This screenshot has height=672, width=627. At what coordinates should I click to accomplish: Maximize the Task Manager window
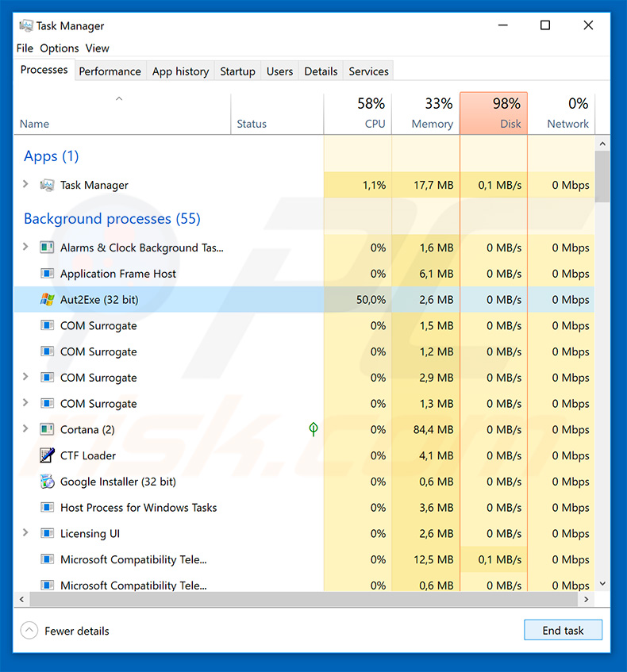coord(545,25)
